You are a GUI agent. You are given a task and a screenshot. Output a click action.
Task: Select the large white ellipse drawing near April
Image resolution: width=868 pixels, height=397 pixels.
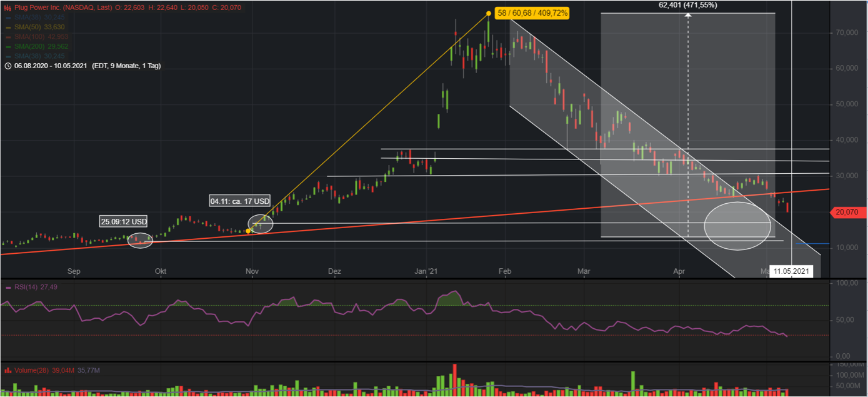pos(737,226)
